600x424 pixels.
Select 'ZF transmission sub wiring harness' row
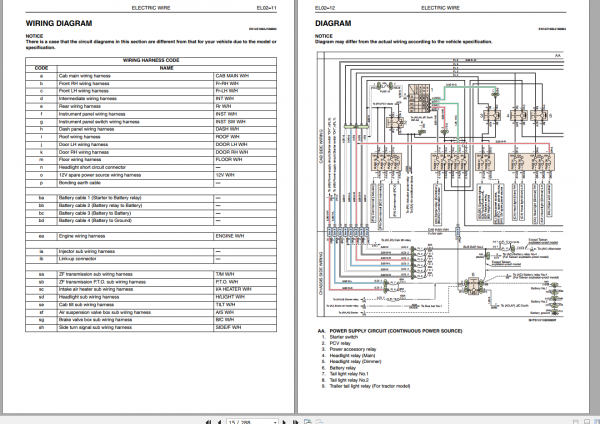[151, 274]
